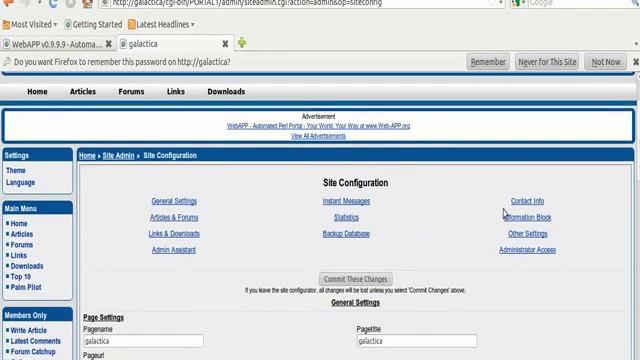Click Site Admin in the breadcrumb trail

[118, 156]
